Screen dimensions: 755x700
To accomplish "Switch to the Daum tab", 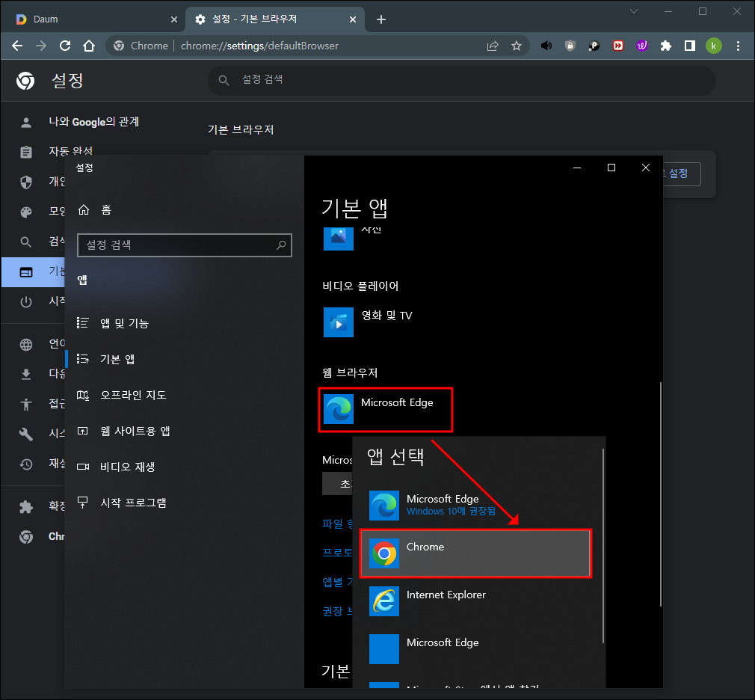I will point(91,19).
